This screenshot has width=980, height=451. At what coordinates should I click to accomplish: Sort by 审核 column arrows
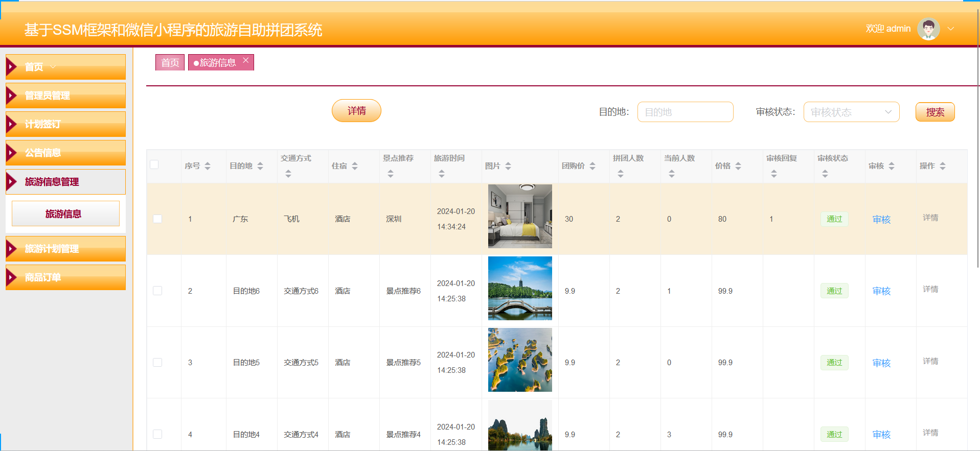pos(892,166)
